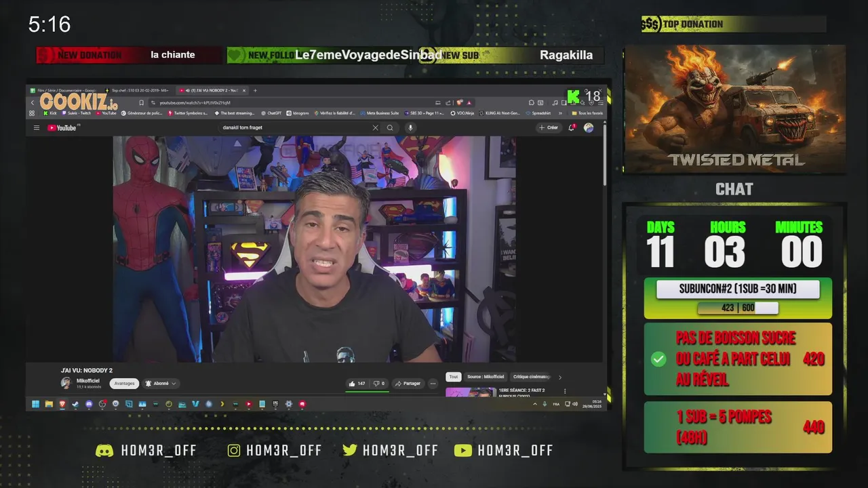Click the main video player frame

314,249
